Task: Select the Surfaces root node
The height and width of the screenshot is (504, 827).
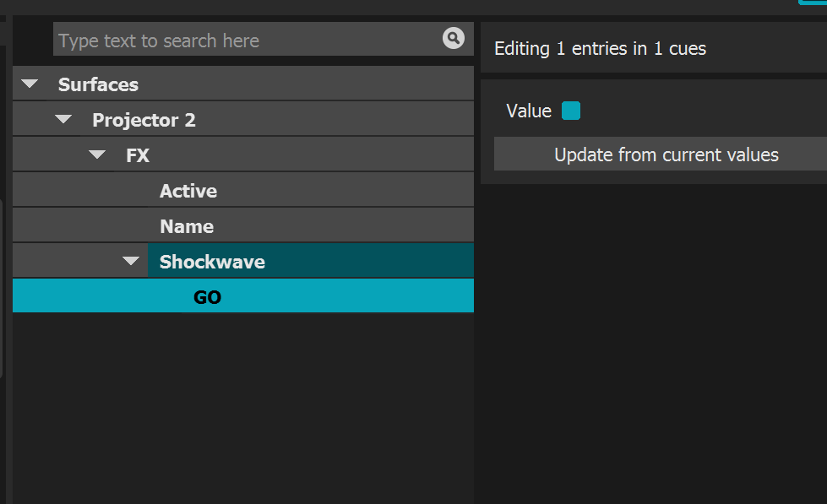Action: point(97,84)
